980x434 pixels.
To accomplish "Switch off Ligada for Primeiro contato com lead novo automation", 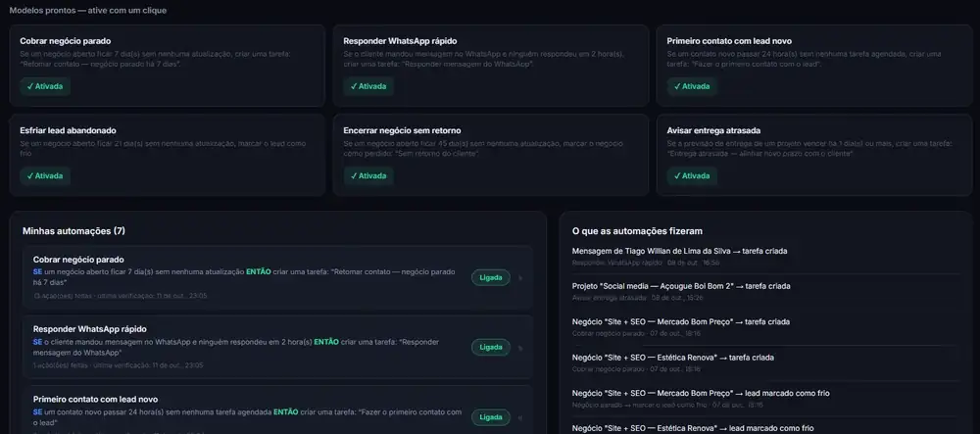I will point(491,417).
